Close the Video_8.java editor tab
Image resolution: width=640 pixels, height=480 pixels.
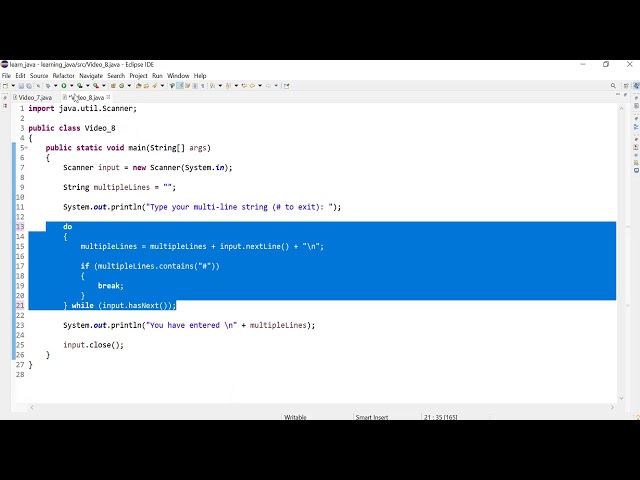point(109,97)
